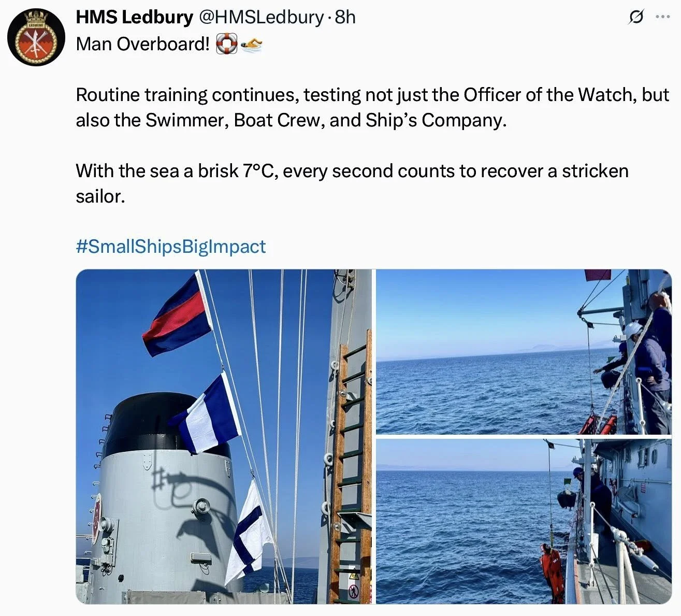Click the Grok slashed-circle icon
Screen dimensions: 681x616
[x=636, y=18]
